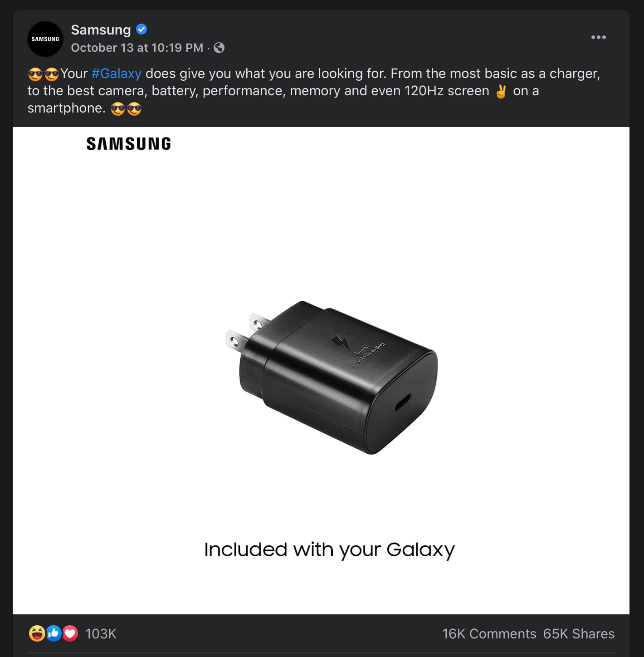Viewport: 644px width, 657px height.
Task: Click the sunglasses emojis after the word smartphone
Action: (126, 109)
